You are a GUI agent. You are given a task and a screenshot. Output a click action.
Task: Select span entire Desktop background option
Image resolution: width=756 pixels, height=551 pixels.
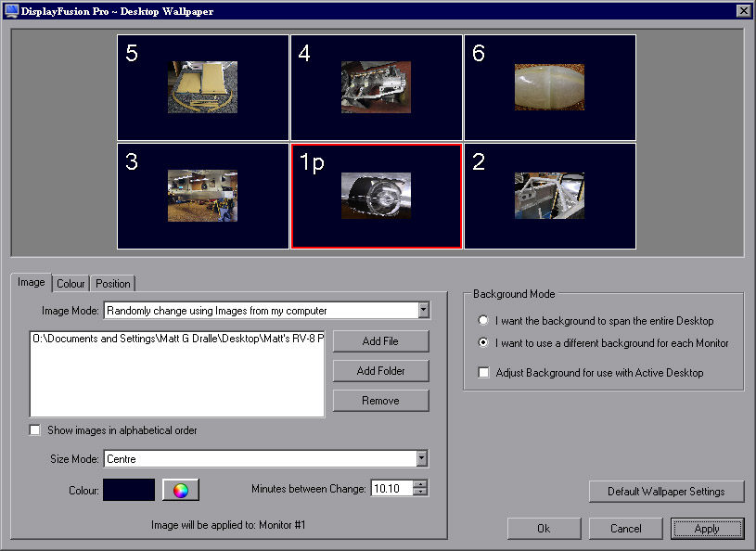tap(483, 321)
